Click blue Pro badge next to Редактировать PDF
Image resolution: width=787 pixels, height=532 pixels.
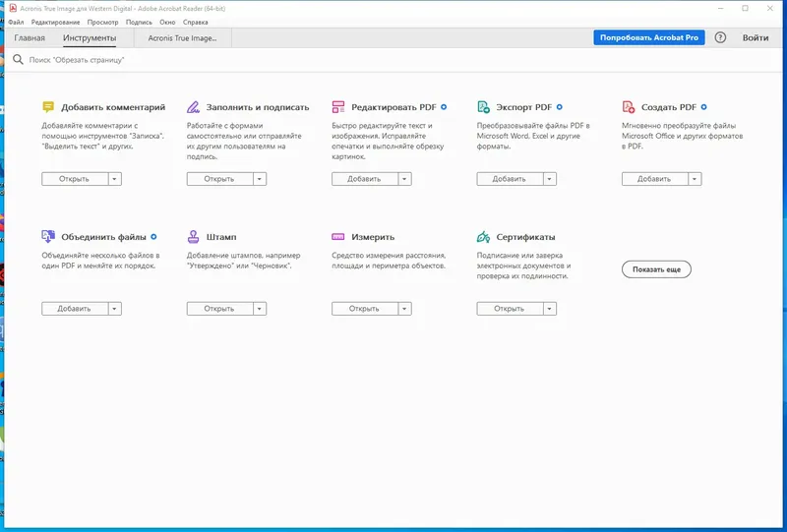pyautogui.click(x=444, y=107)
